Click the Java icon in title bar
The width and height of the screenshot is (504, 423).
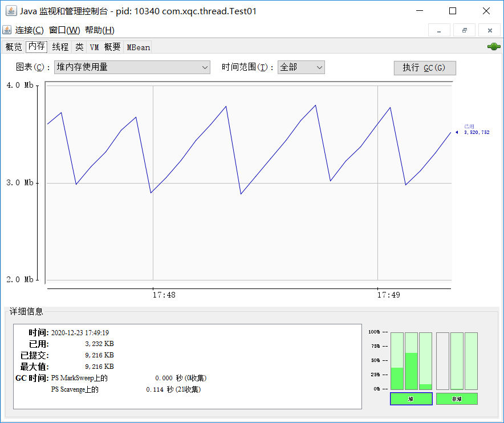click(x=10, y=11)
